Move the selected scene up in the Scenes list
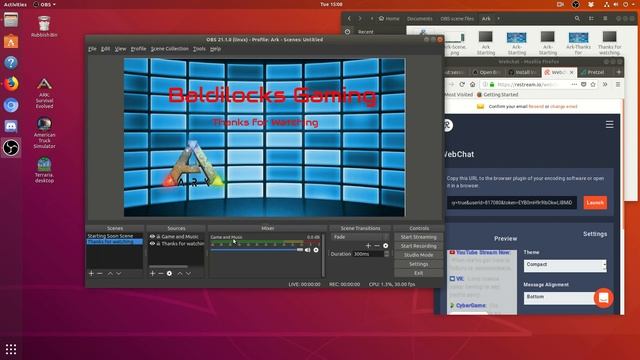 pyautogui.click(x=110, y=273)
